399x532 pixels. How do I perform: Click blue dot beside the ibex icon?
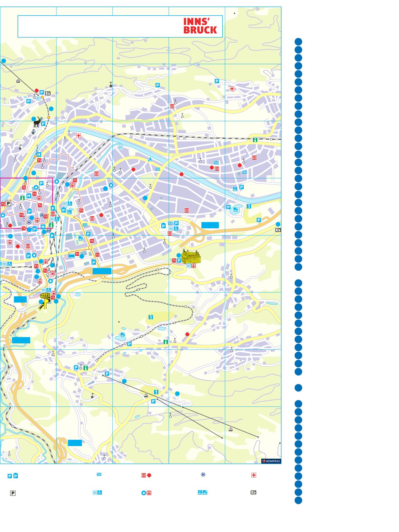34,119
